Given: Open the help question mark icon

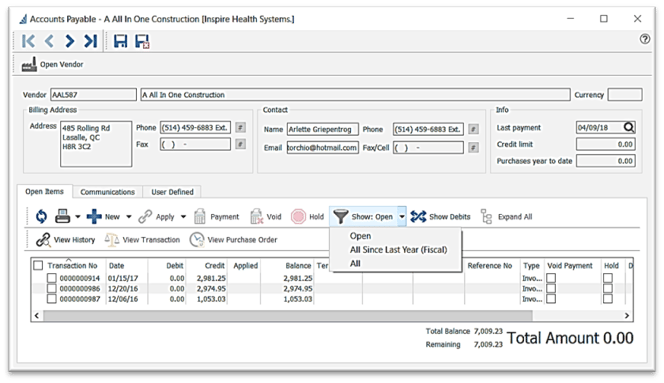Looking at the screenshot, I should (x=645, y=39).
